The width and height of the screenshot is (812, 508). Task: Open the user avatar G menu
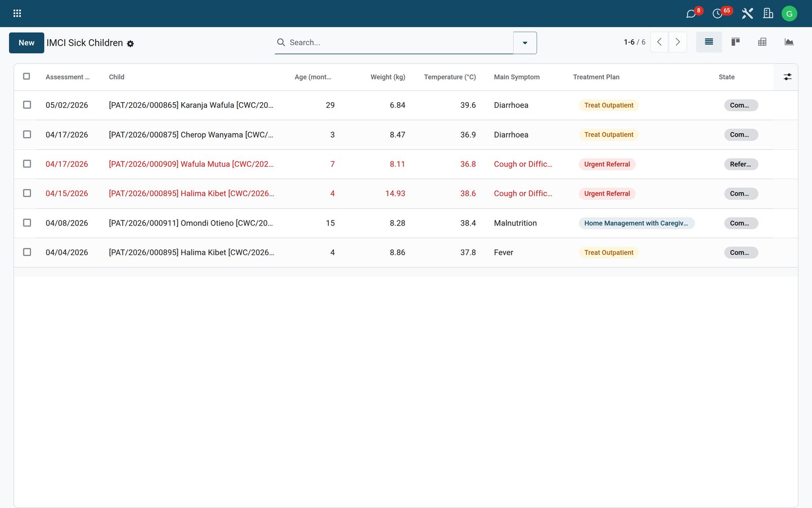tap(789, 14)
